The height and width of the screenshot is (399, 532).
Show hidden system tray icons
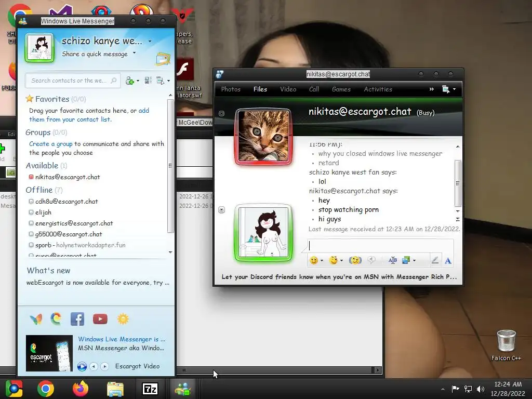(x=443, y=389)
